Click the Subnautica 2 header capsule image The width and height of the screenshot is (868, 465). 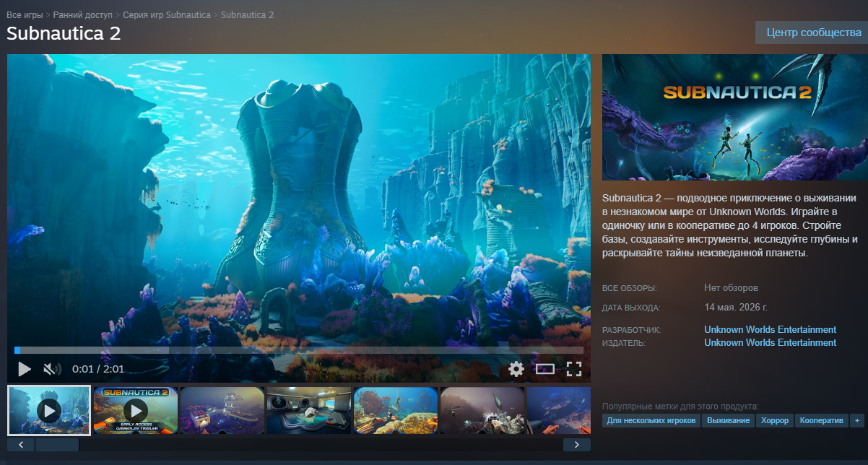point(735,118)
